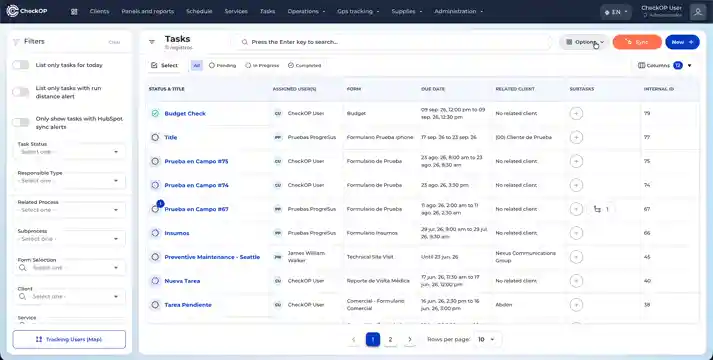Add subtask to Nueva Tarea row
This screenshot has height=360, width=713.
coord(576,281)
